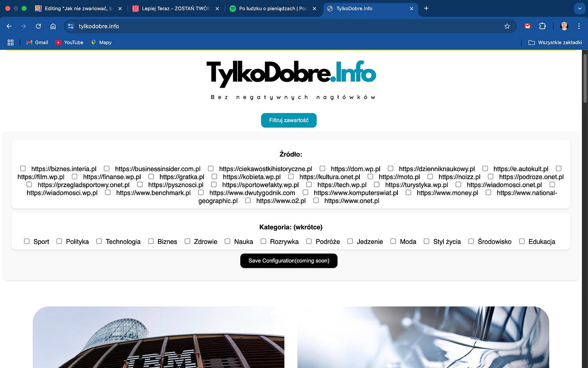Image resolution: width=588 pixels, height=368 pixels.
Task: Open the Chrome three-dot menu
Action: click(x=579, y=26)
